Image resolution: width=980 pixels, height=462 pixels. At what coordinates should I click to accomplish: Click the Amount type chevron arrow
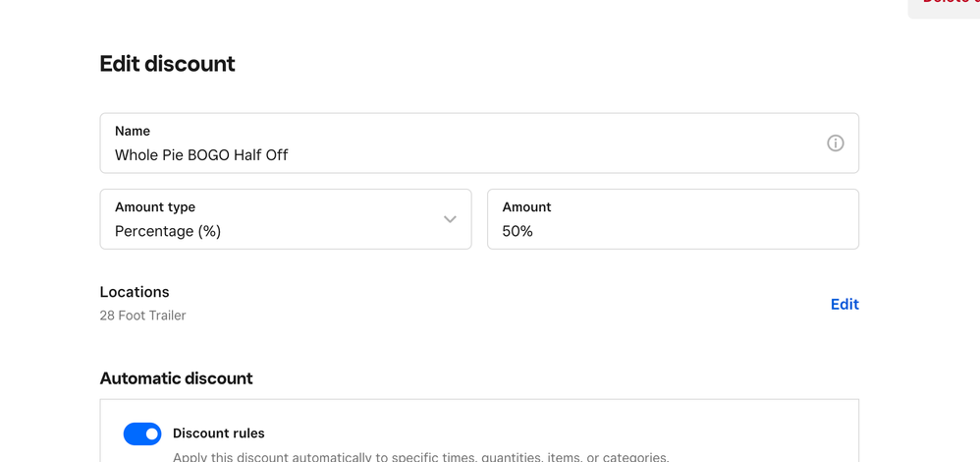coord(450,219)
